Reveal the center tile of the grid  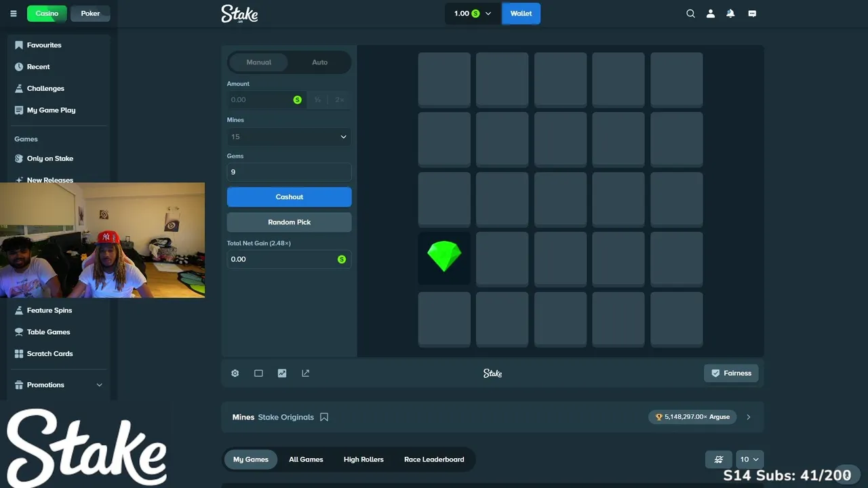(560, 199)
